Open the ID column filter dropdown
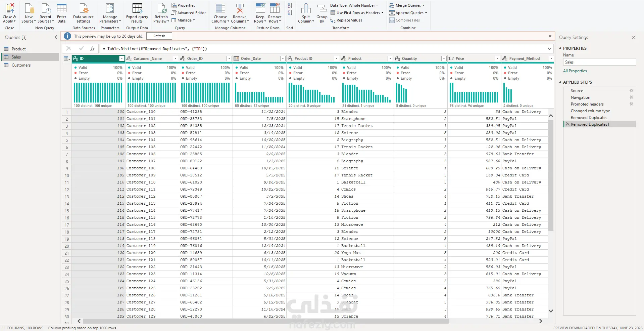The width and height of the screenshot is (644, 331). 122,58
